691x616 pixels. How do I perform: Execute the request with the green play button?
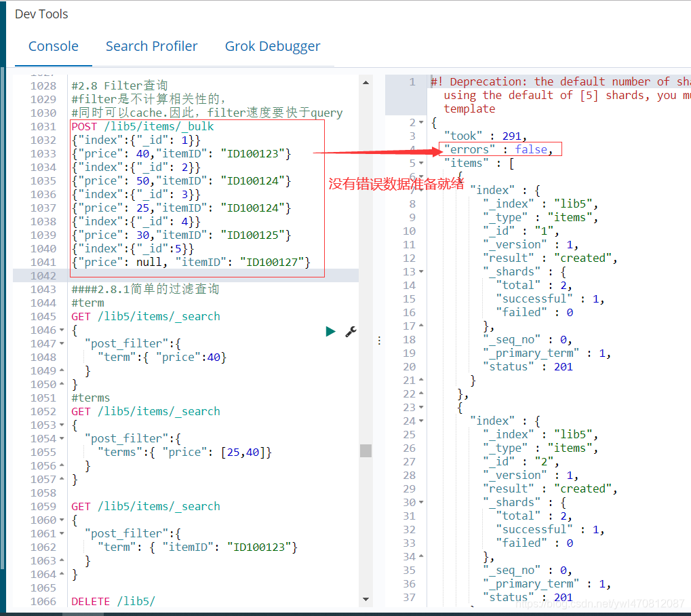click(x=330, y=332)
